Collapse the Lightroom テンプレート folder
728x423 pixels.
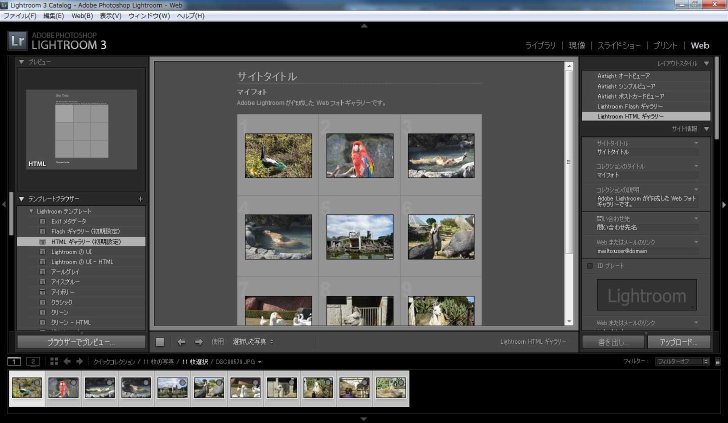click(31, 211)
